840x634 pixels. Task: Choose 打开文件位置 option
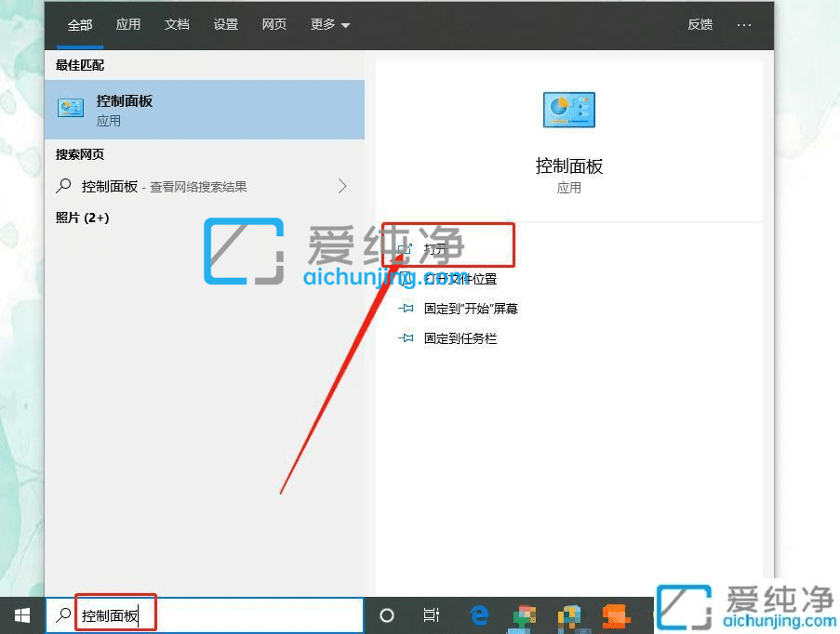(460, 279)
